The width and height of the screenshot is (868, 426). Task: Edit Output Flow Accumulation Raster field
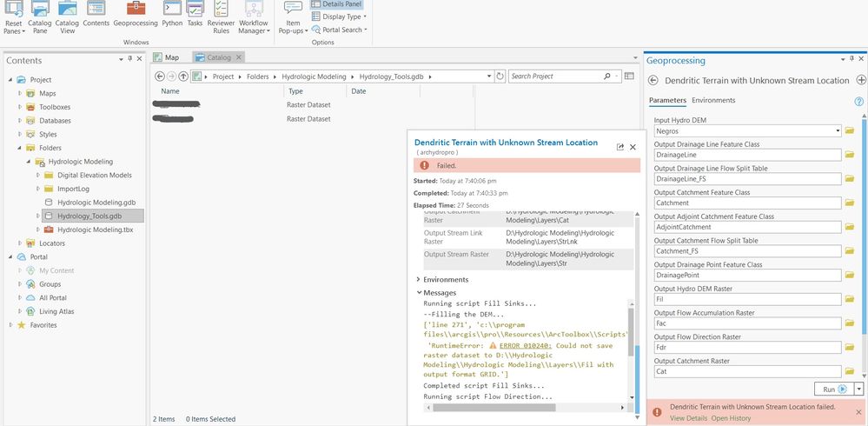coord(747,323)
